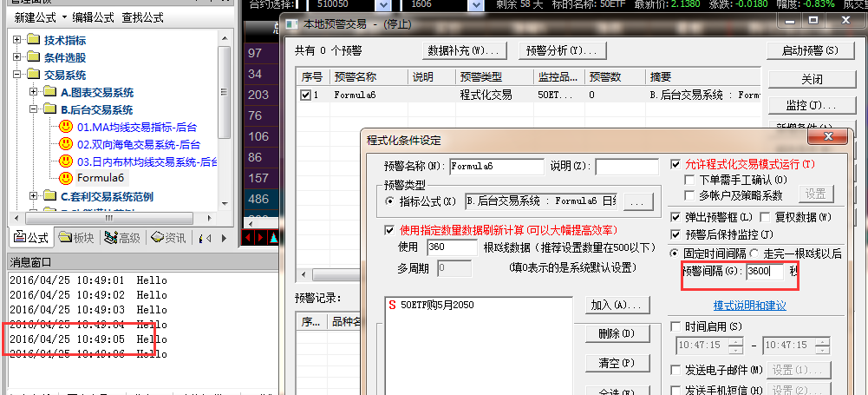The width and height of the screenshot is (868, 395).
Task: Open the 模式说明和建议 link
Action: 749,306
